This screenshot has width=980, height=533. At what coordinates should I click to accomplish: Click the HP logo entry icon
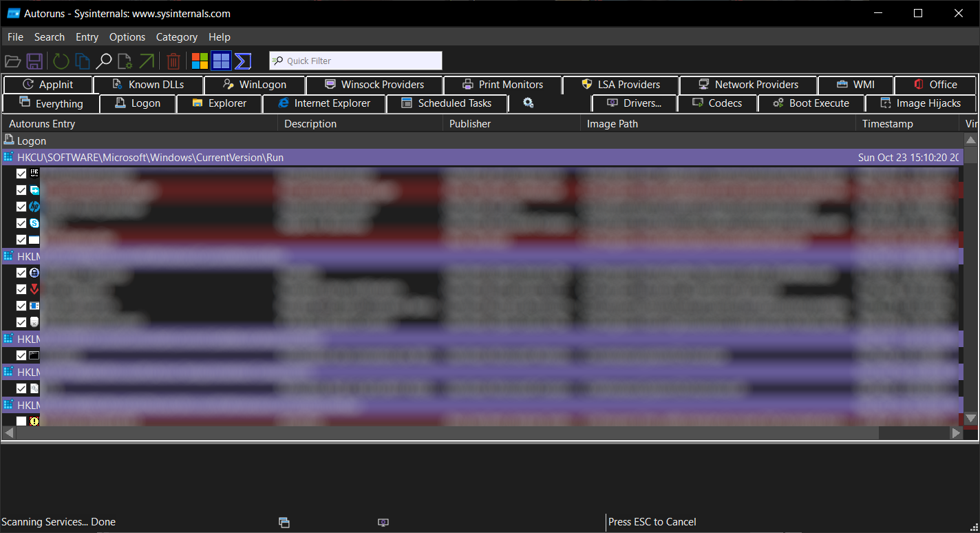(x=35, y=207)
